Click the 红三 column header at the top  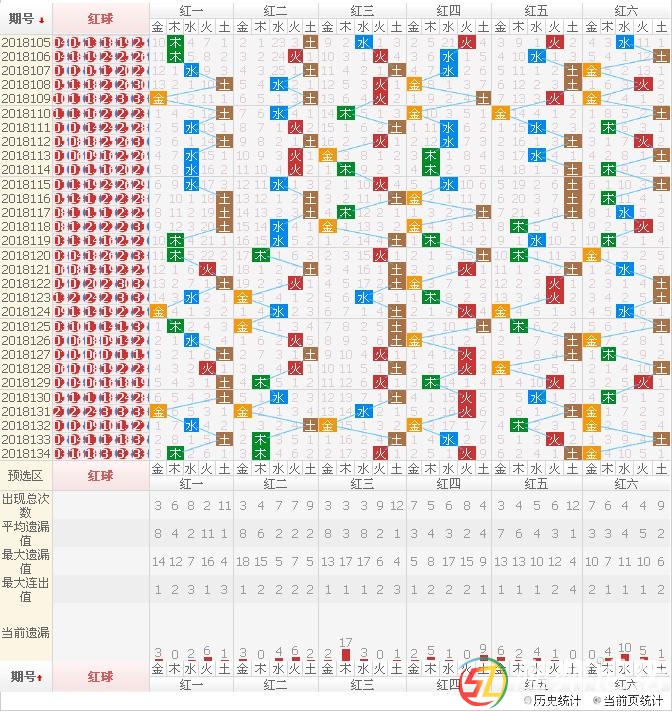tap(363, 9)
